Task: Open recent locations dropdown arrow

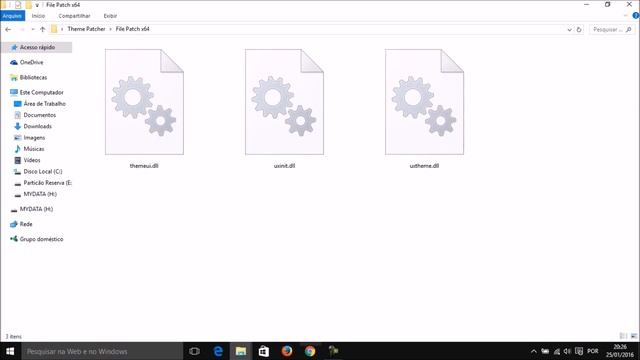Action: point(33,29)
